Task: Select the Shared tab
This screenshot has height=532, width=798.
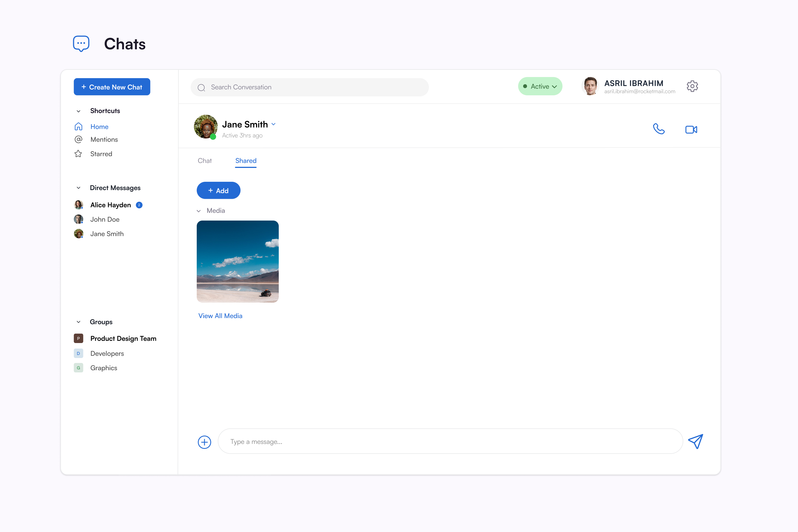Action: [x=246, y=160]
